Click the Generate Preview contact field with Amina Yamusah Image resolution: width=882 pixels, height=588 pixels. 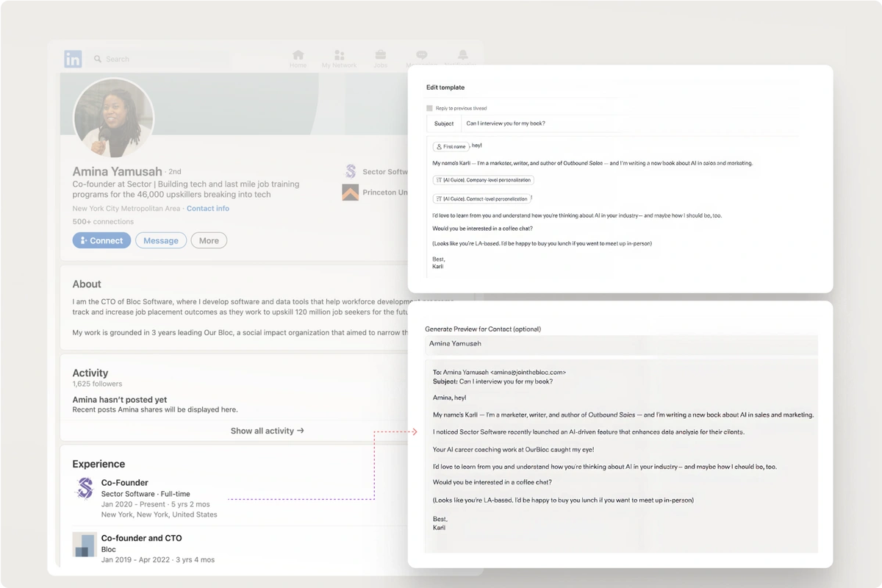coord(621,344)
